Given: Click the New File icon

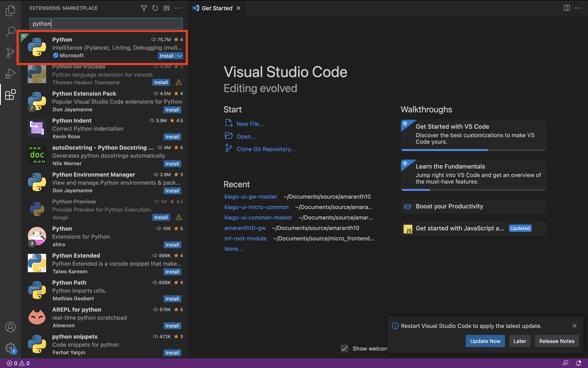Looking at the screenshot, I should (x=229, y=123).
